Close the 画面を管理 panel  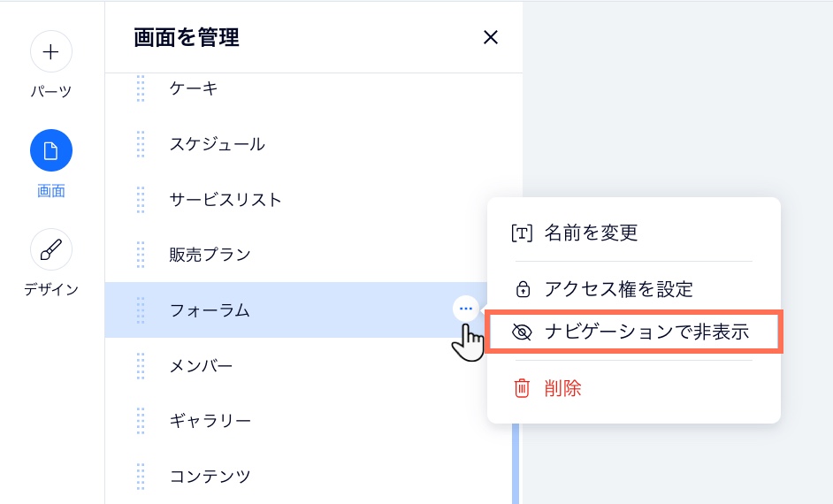[x=490, y=37]
